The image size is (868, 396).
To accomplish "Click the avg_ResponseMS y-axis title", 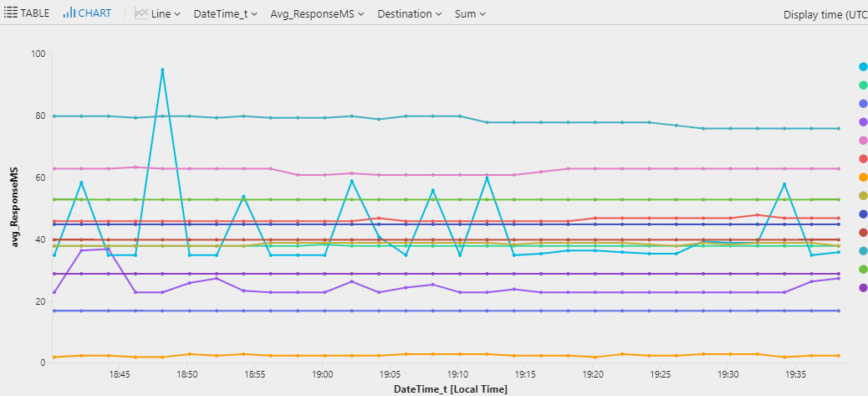I will pyautogui.click(x=16, y=213).
